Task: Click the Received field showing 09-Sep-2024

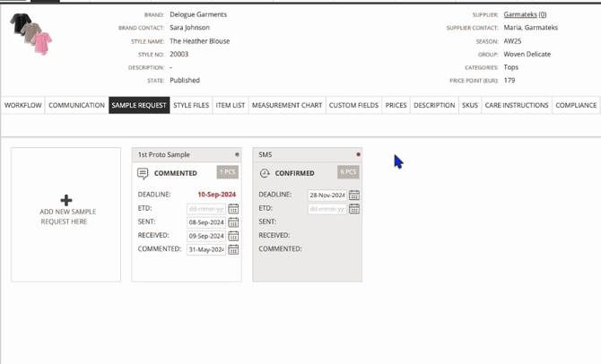Action: (206, 236)
